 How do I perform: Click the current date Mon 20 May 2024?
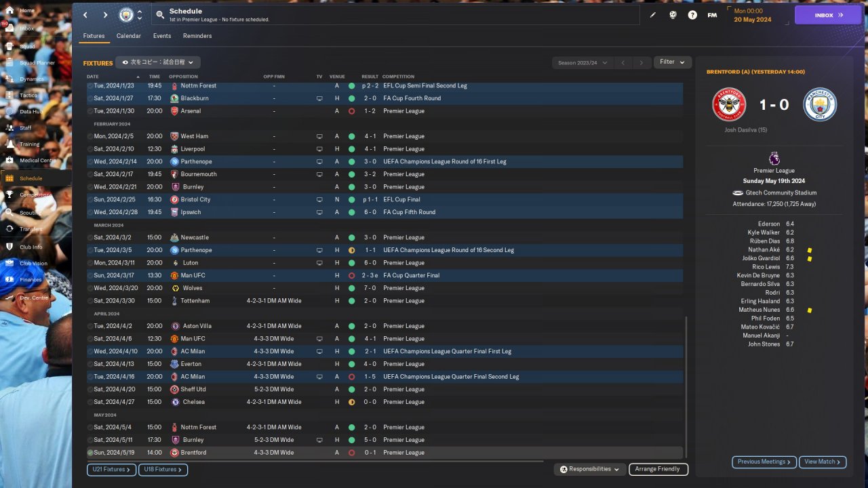pyautogui.click(x=752, y=15)
